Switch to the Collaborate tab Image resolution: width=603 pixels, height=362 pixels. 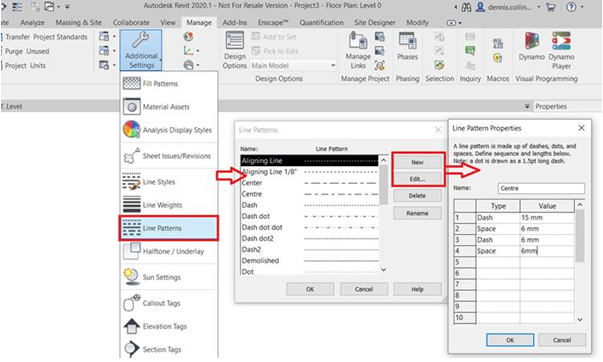131,23
